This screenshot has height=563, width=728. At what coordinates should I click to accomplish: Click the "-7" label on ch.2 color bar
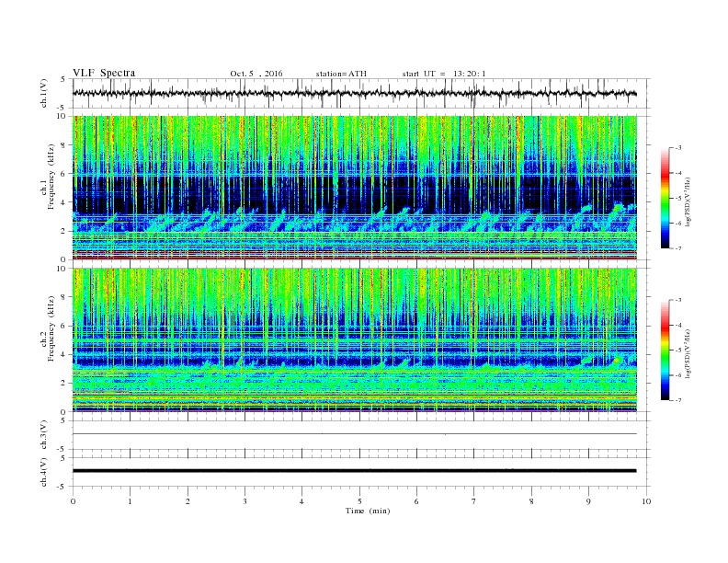click(677, 400)
